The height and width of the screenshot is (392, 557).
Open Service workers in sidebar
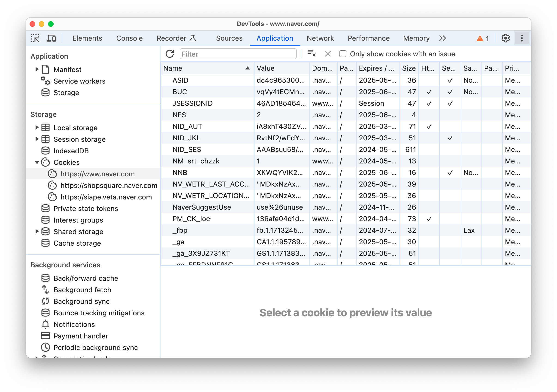(x=79, y=81)
